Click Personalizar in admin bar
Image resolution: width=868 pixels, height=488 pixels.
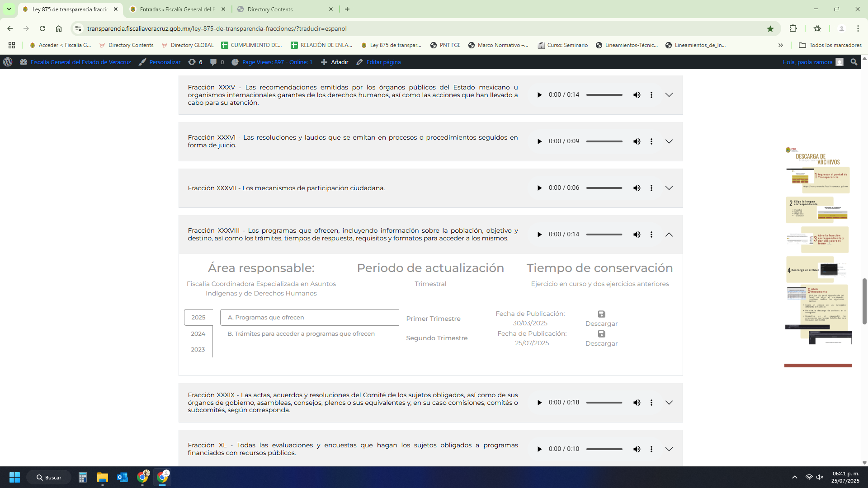(x=165, y=62)
